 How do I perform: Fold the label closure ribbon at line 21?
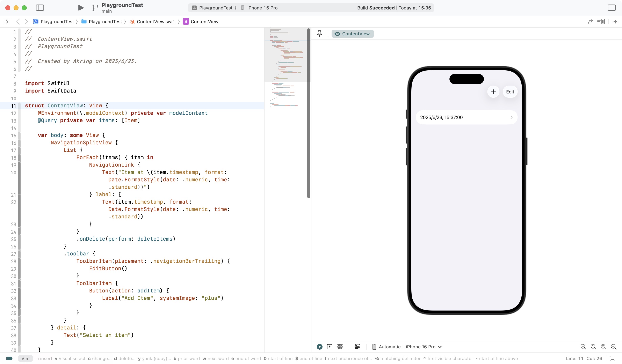pos(19,195)
